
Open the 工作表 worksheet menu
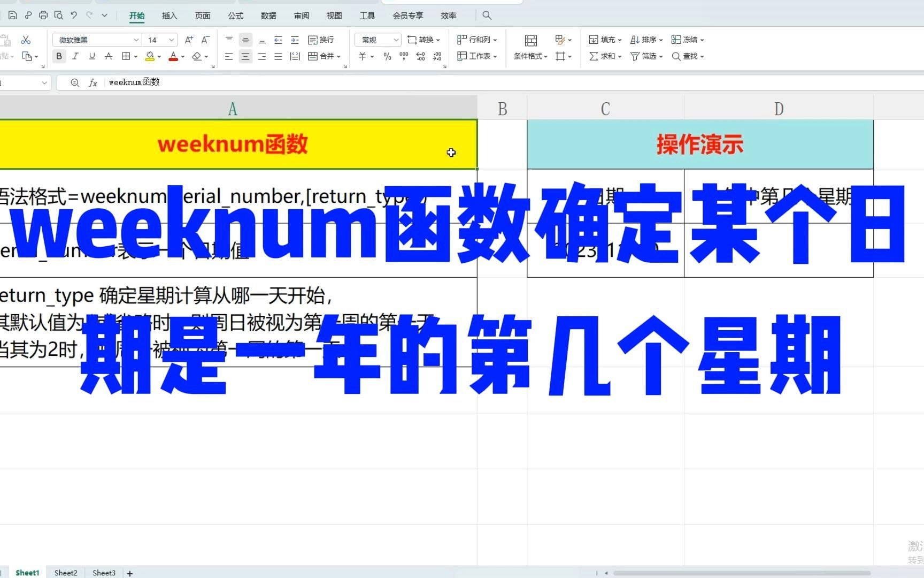click(x=477, y=56)
